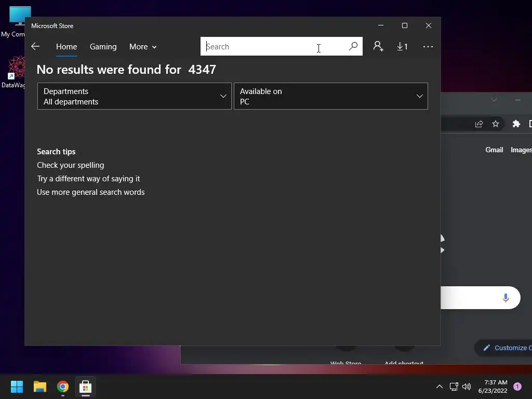This screenshot has width=532, height=399.
Task: Expand the More menu
Action: pyautogui.click(x=143, y=46)
